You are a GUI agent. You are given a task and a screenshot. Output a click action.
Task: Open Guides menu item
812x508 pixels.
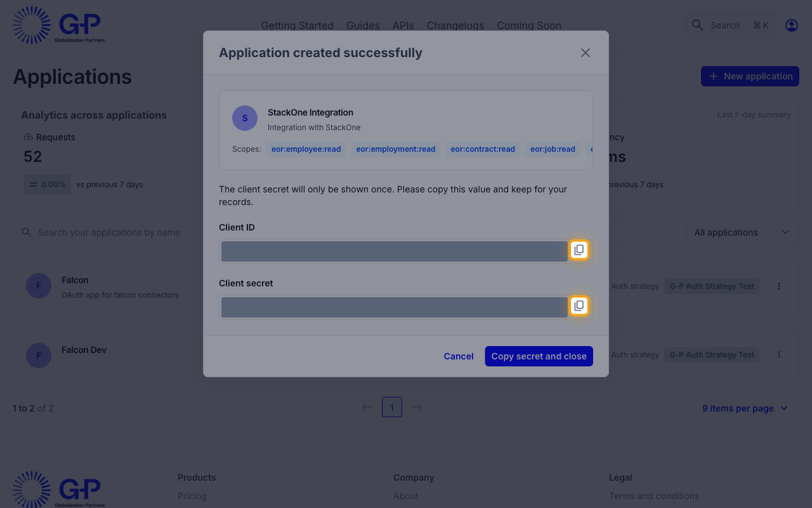click(363, 25)
